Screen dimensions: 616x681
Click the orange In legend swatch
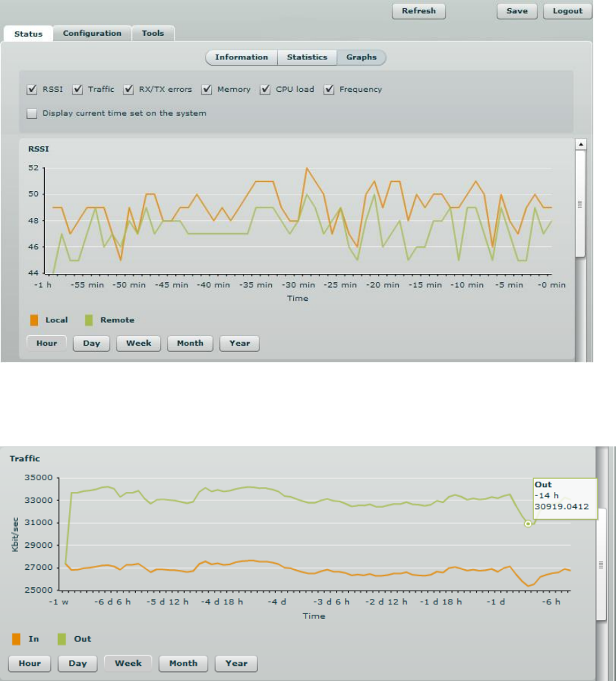pyautogui.click(x=16, y=639)
